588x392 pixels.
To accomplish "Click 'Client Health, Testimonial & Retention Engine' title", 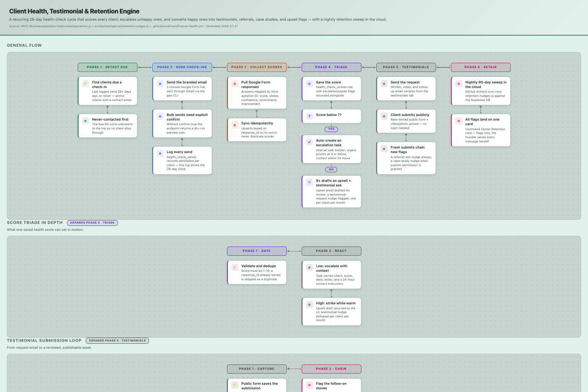I will pyautogui.click(x=74, y=11).
